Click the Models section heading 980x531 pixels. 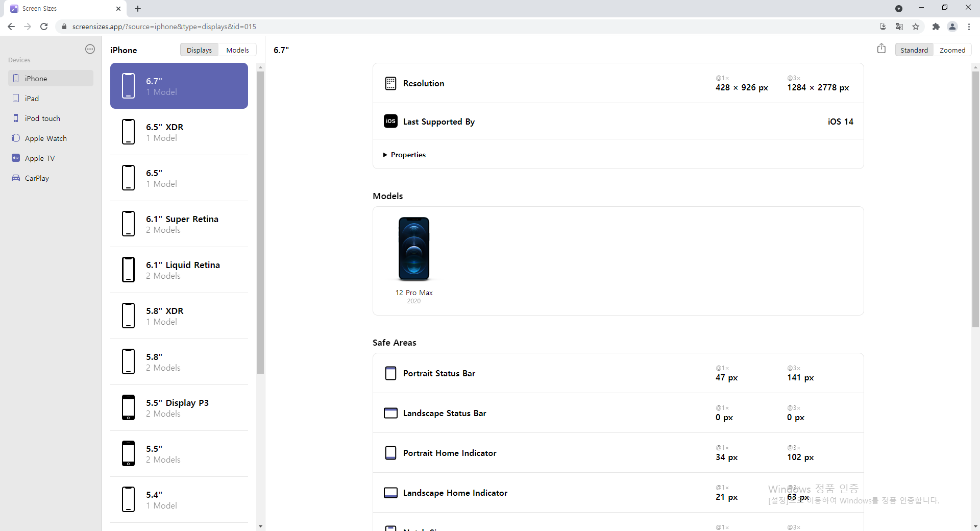(x=387, y=196)
